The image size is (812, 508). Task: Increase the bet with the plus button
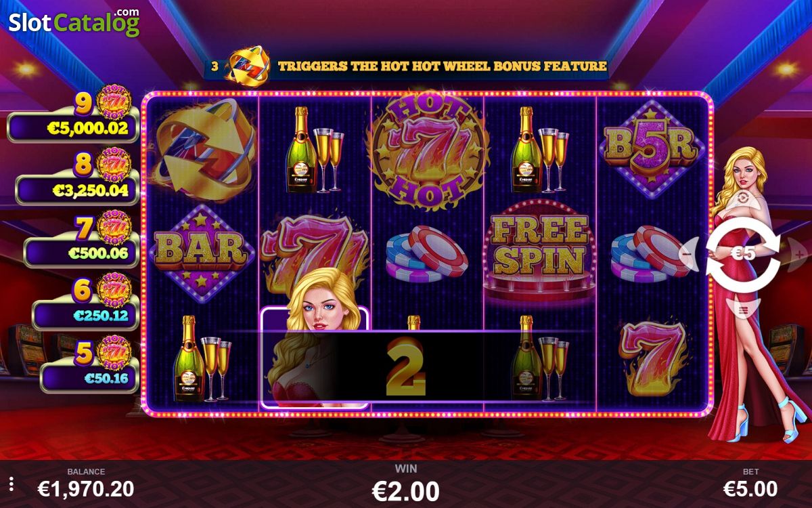click(798, 255)
